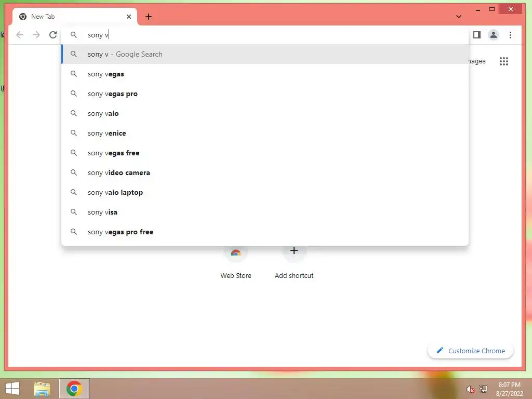Image resolution: width=532 pixels, height=399 pixels.
Task: Reload the page with the refresh icon
Action: [x=53, y=35]
